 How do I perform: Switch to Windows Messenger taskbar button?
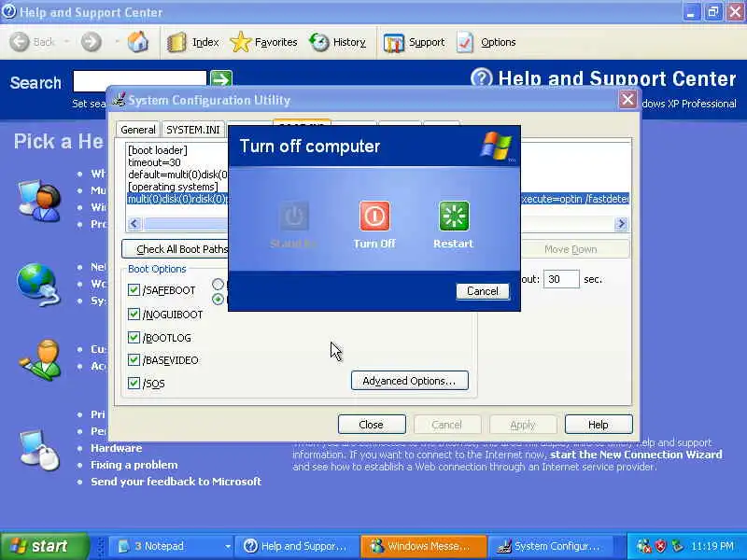[x=422, y=546]
